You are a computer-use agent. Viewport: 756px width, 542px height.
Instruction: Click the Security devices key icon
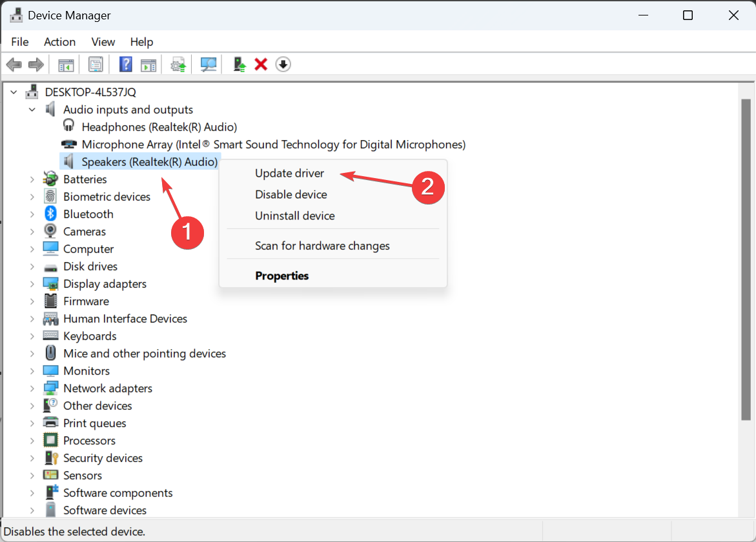coord(50,457)
